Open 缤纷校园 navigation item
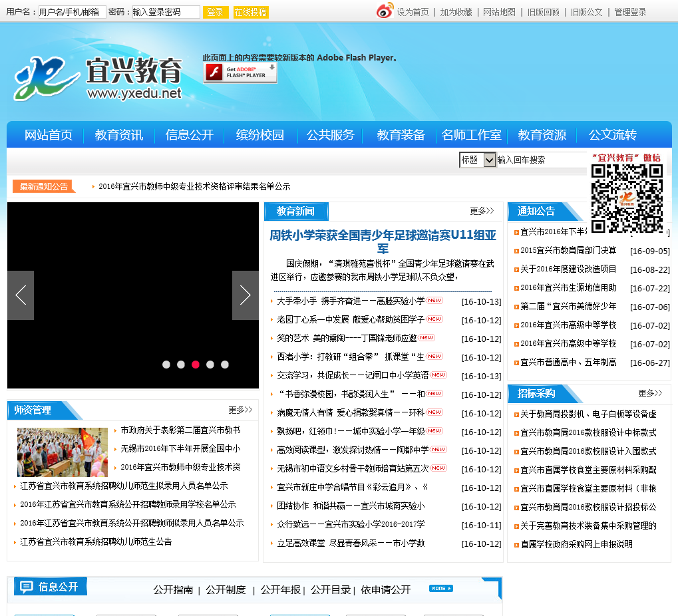Screen dimensions: 678x616 (260, 135)
